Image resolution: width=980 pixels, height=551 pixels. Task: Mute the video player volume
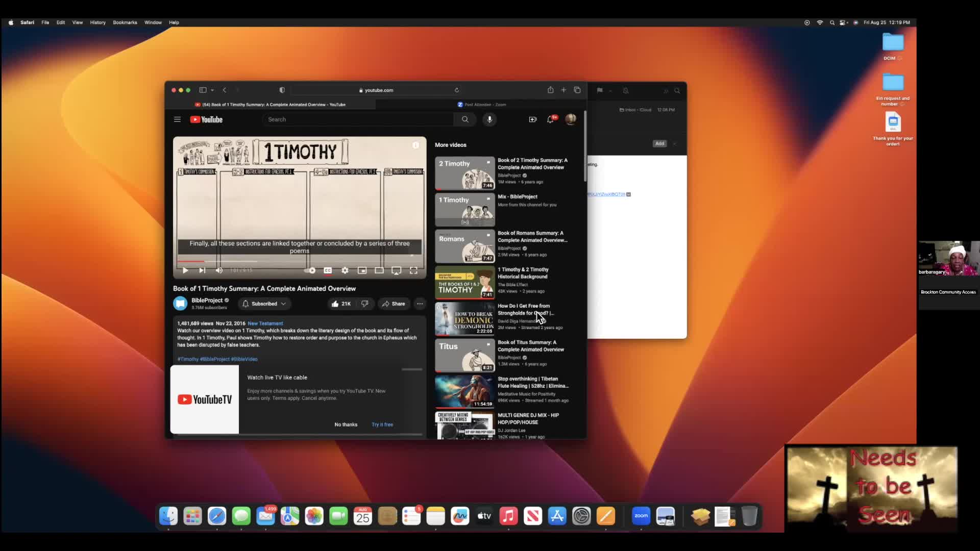point(219,270)
